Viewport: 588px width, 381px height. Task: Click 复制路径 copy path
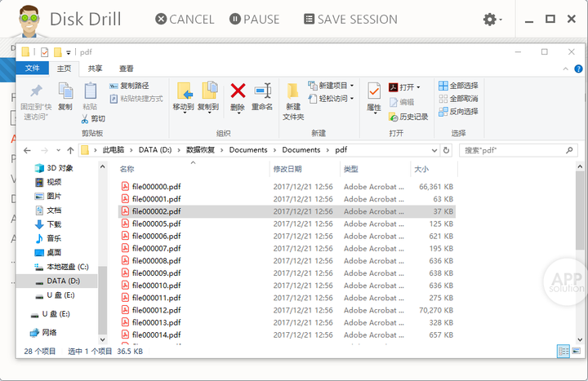point(129,86)
